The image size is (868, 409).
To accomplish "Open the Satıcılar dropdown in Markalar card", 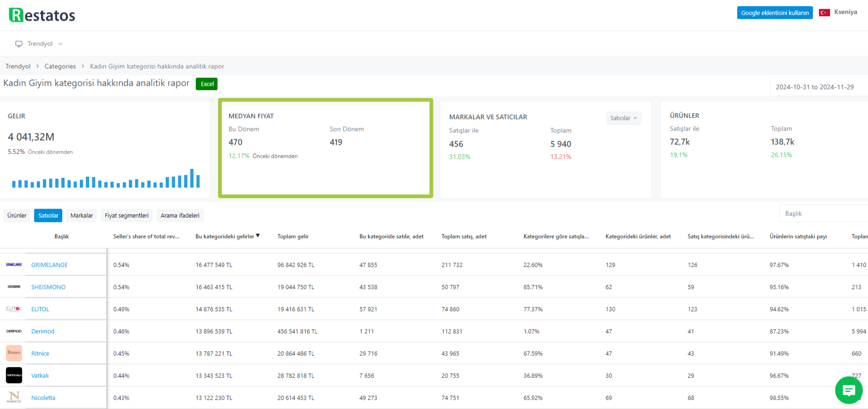I will pyautogui.click(x=624, y=118).
